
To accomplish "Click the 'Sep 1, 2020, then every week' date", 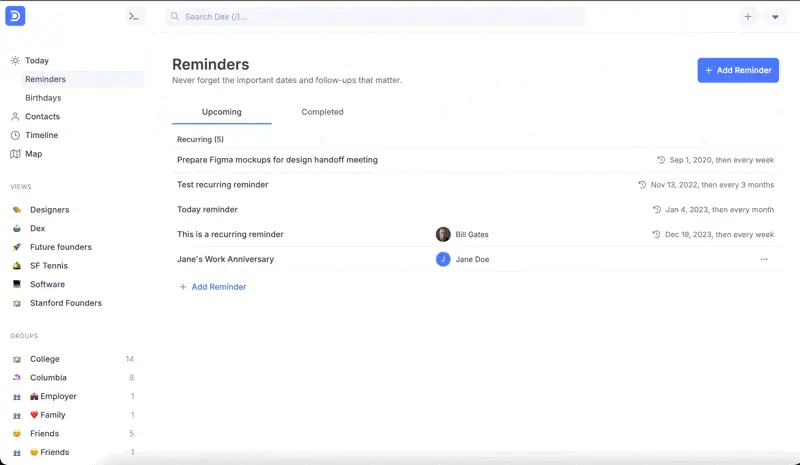I will (721, 160).
